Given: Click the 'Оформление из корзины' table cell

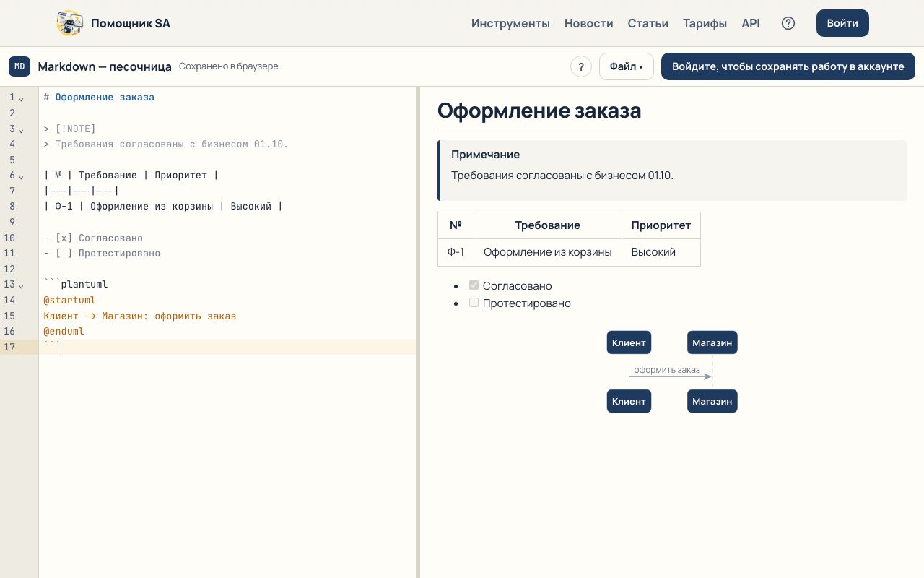Looking at the screenshot, I should [x=548, y=252].
